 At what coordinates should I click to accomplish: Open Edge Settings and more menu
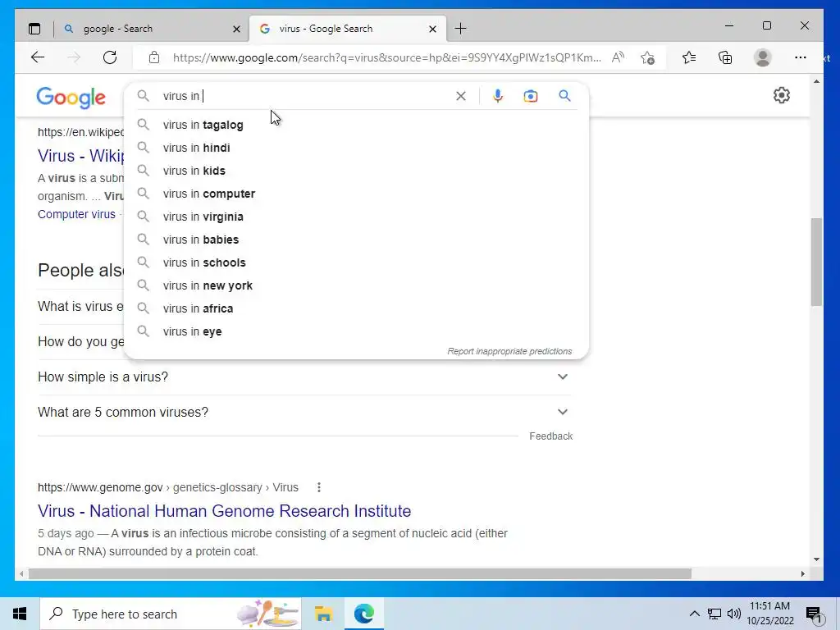(801, 57)
